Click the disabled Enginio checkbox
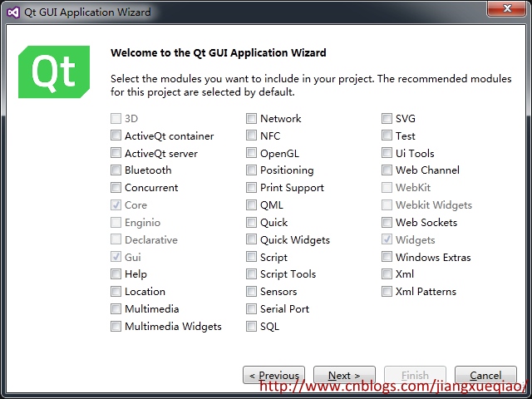The height and width of the screenshot is (399, 532). pos(116,222)
